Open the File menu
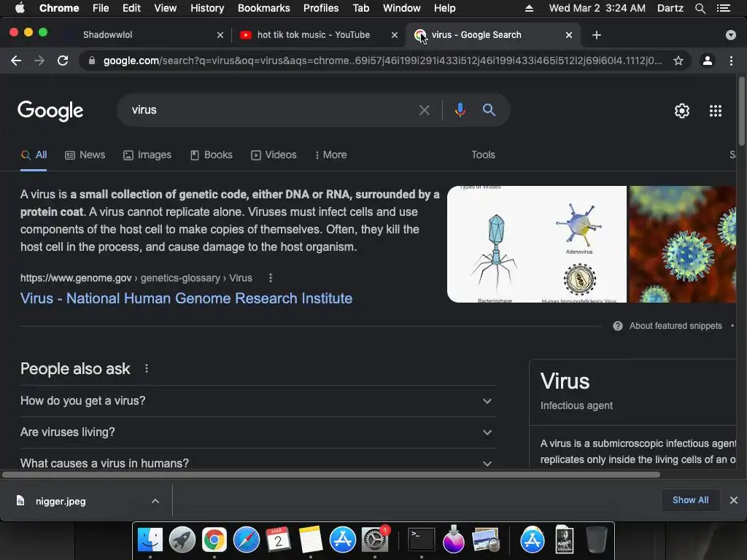Screen dimensions: 747x560 pos(101,8)
